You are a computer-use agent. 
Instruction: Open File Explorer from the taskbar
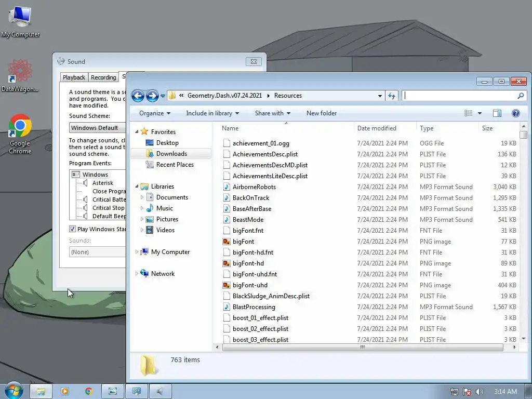pos(41,391)
